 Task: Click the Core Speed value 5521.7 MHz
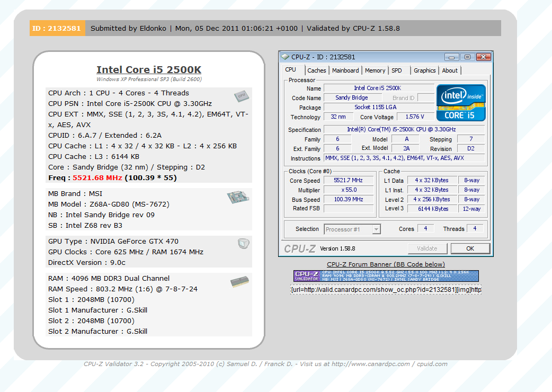[x=348, y=180]
